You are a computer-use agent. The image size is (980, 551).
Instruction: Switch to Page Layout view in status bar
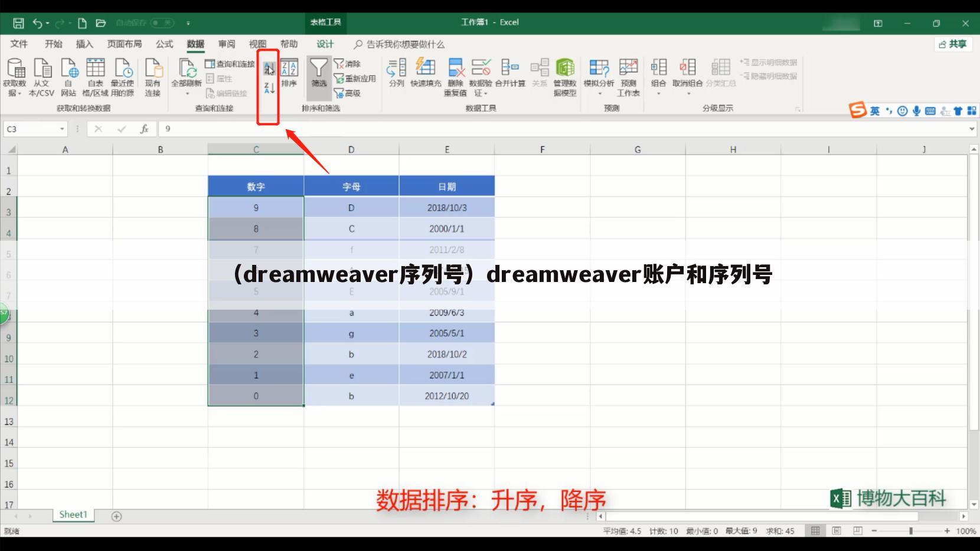pyautogui.click(x=837, y=531)
